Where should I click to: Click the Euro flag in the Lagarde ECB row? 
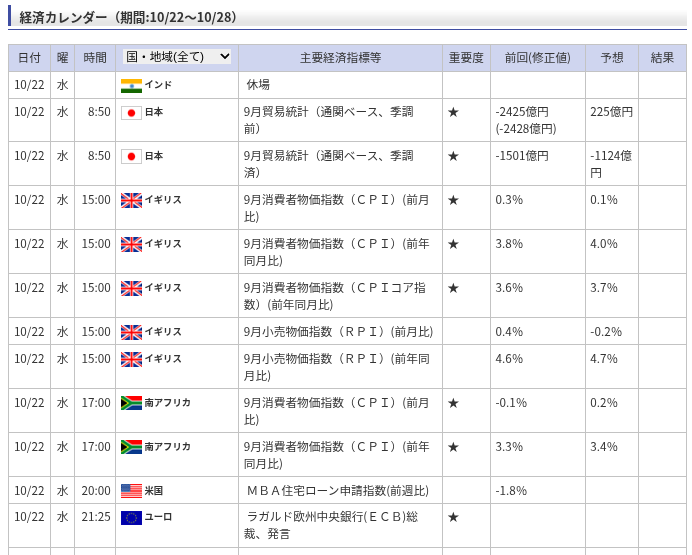(x=131, y=517)
